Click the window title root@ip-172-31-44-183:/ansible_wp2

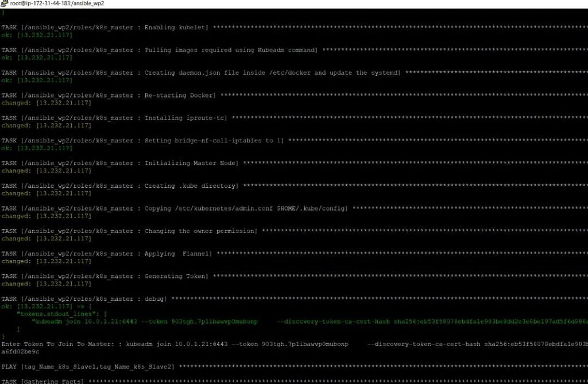(57, 3)
